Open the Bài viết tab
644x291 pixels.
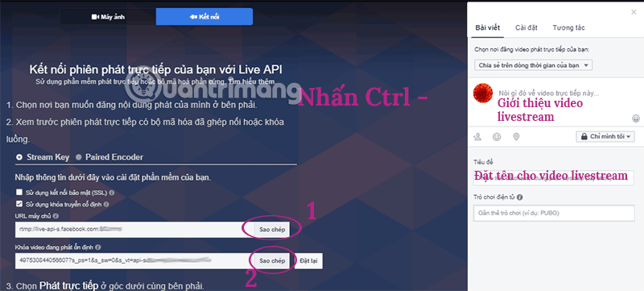(488, 28)
